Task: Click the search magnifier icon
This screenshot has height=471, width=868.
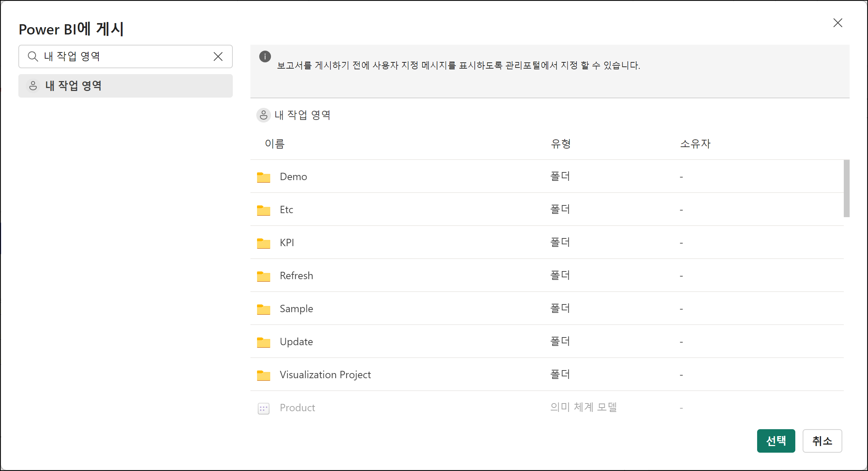Action: (x=33, y=56)
